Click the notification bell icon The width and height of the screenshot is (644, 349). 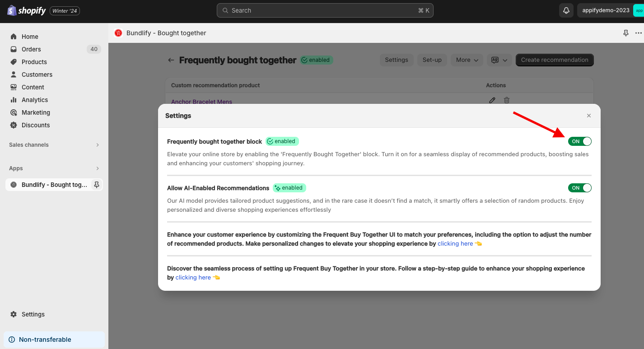point(566,10)
